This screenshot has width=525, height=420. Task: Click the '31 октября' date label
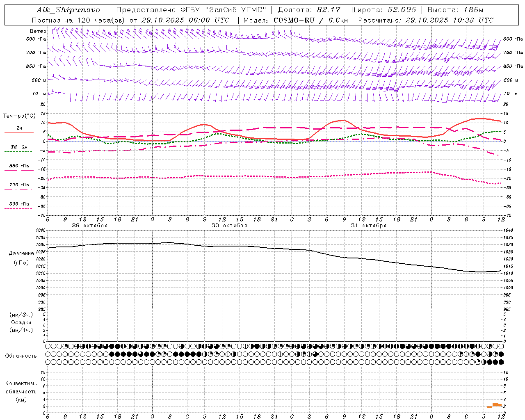coord(369,226)
